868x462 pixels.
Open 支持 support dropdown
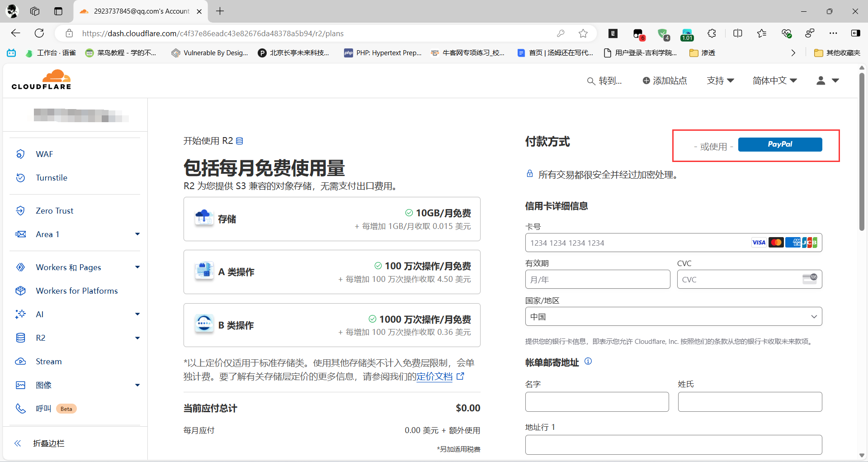tap(721, 81)
